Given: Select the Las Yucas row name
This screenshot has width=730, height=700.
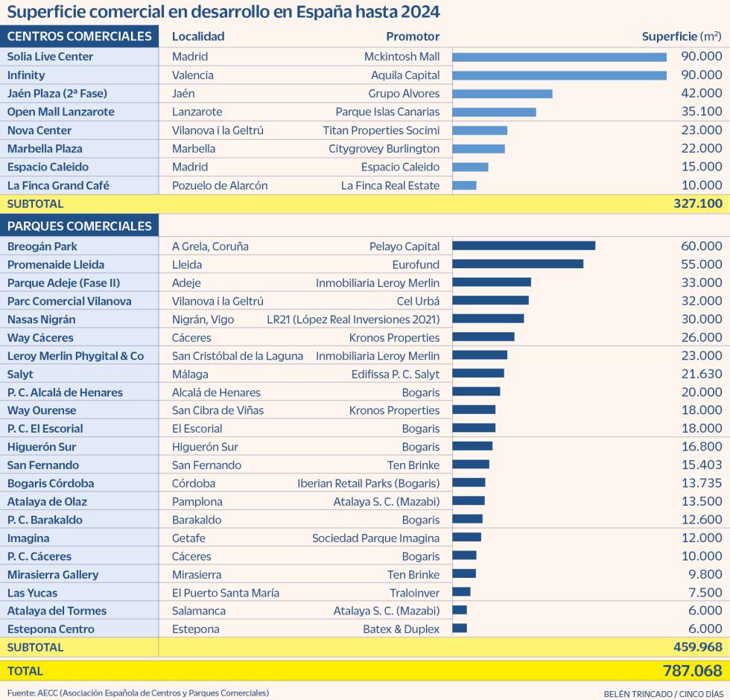Looking at the screenshot, I should [32, 593].
